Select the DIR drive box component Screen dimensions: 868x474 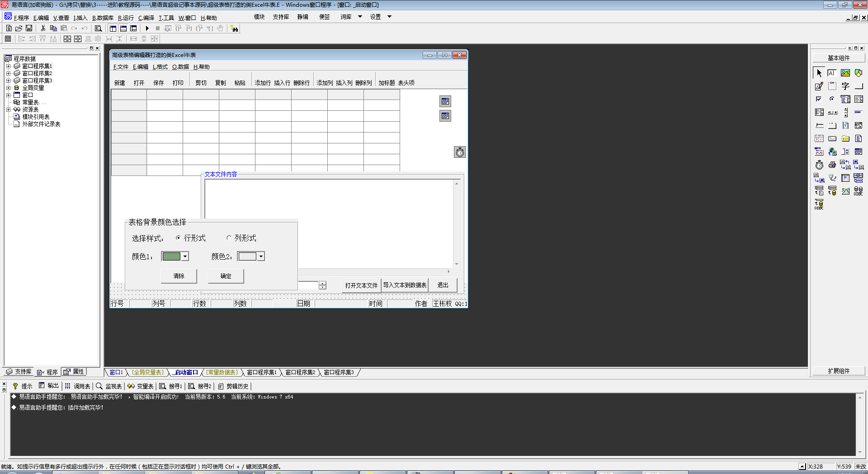(845, 138)
